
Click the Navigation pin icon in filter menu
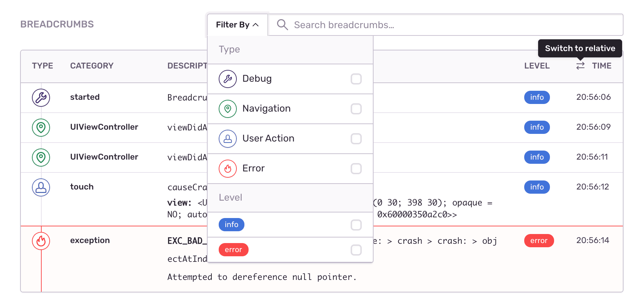[228, 109]
